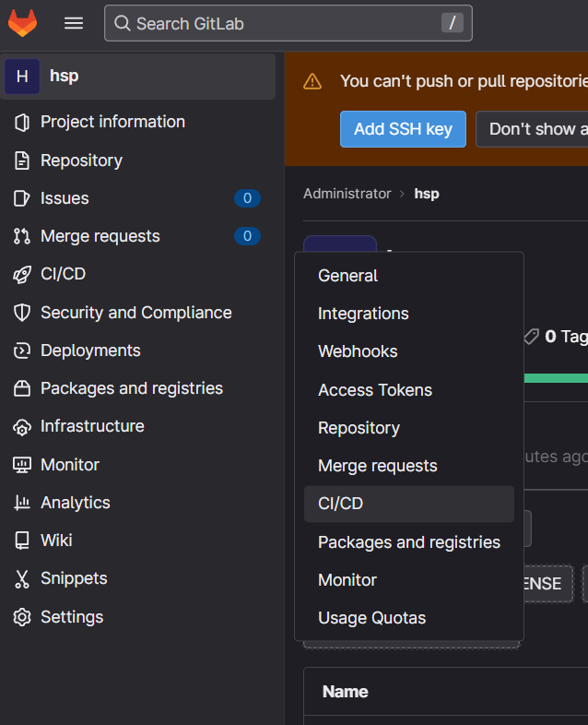
Task: Click the Security shield icon
Action: click(x=22, y=313)
